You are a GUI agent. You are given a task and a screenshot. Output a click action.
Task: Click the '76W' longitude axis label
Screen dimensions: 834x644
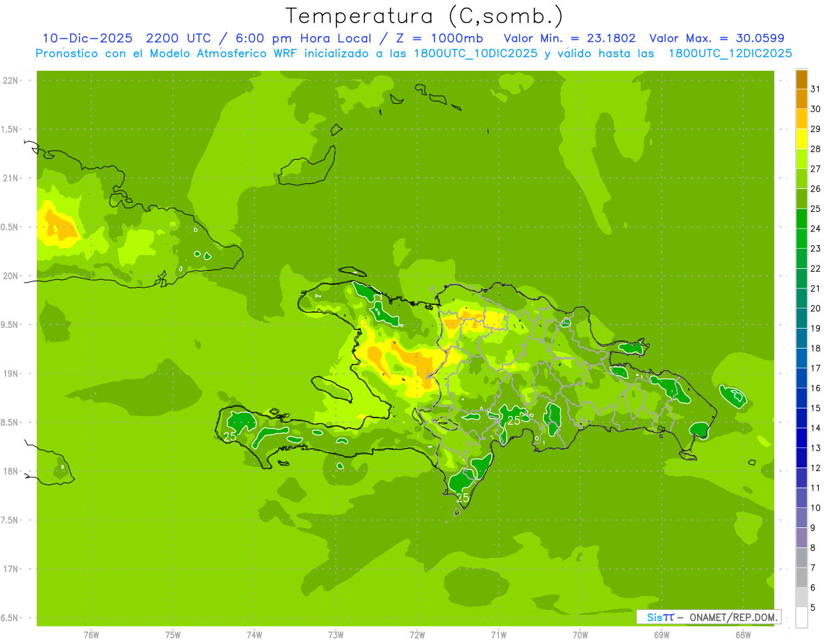[91, 634]
